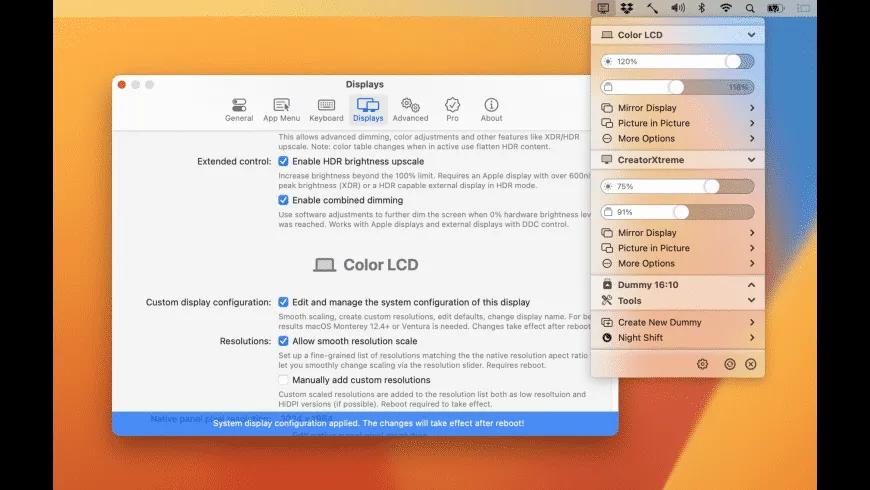This screenshot has width=870, height=490.
Task: Switch to the App Menu tab
Action: [281, 109]
